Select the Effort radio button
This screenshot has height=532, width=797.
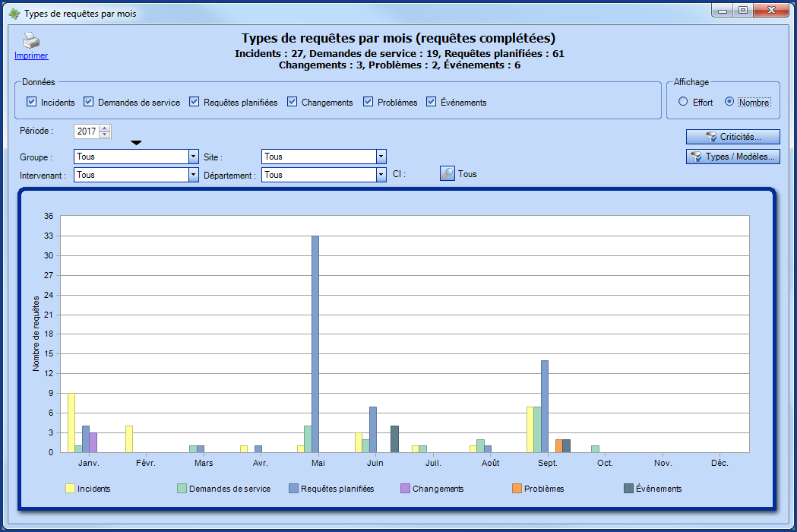pos(682,101)
